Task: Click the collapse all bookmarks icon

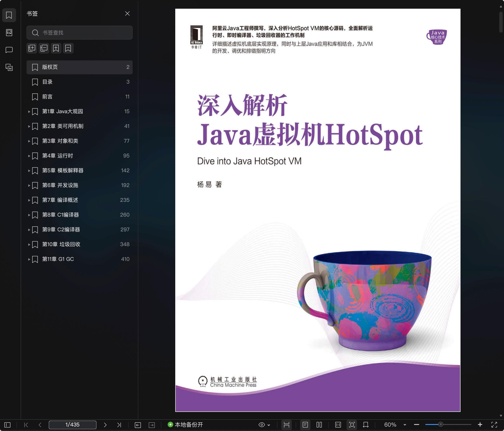Action: (x=44, y=48)
